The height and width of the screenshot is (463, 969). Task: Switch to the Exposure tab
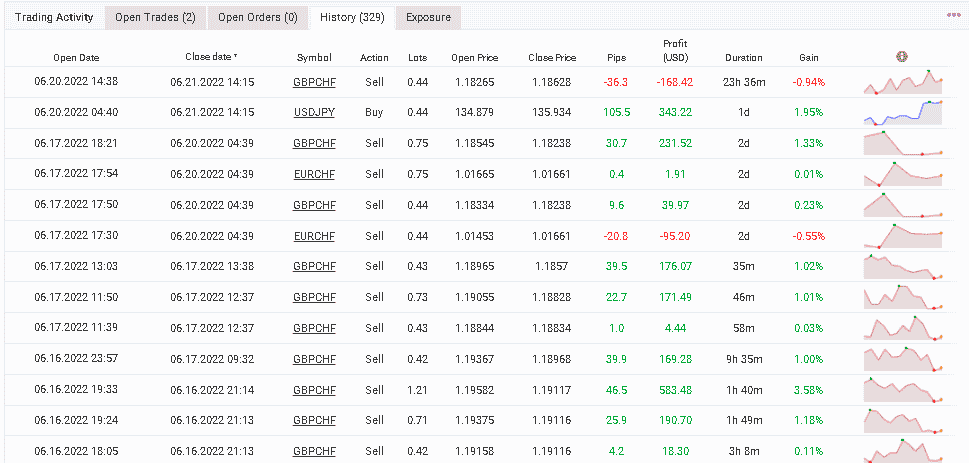[x=428, y=17]
